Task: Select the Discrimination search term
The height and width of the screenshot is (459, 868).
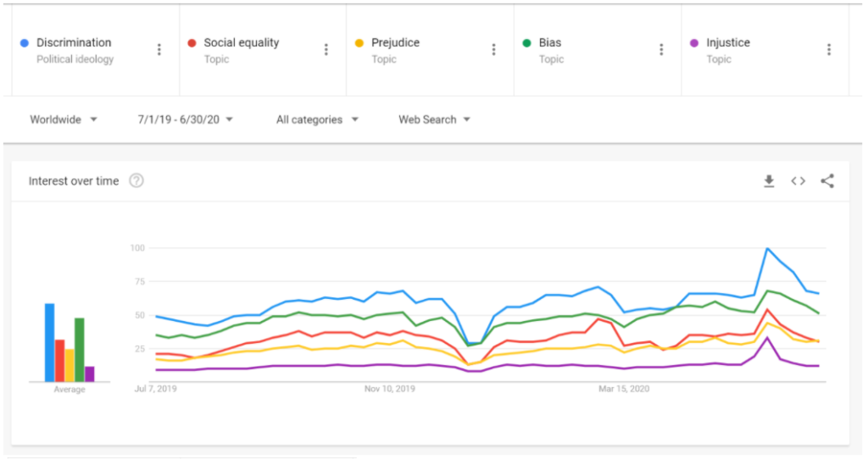Action: [x=74, y=42]
